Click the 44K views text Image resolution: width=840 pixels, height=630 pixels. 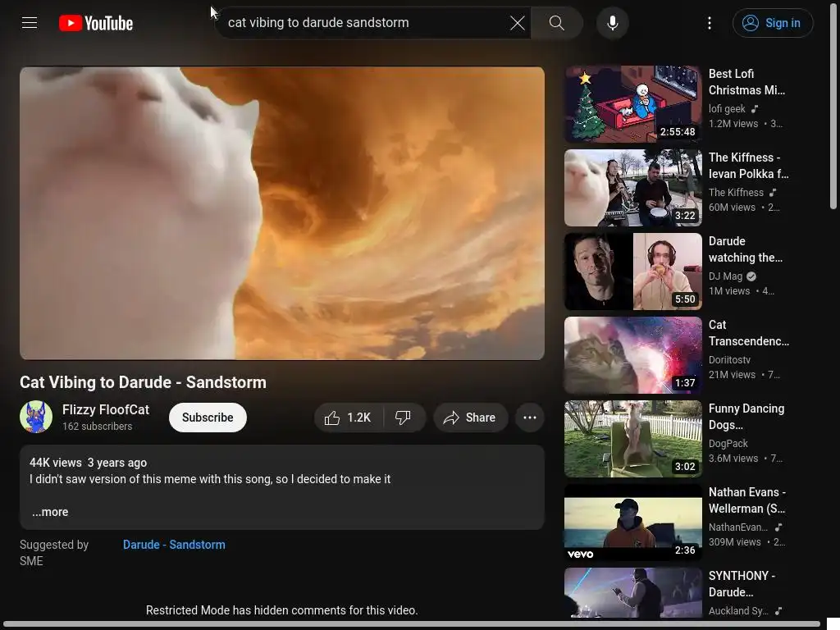[x=55, y=463]
